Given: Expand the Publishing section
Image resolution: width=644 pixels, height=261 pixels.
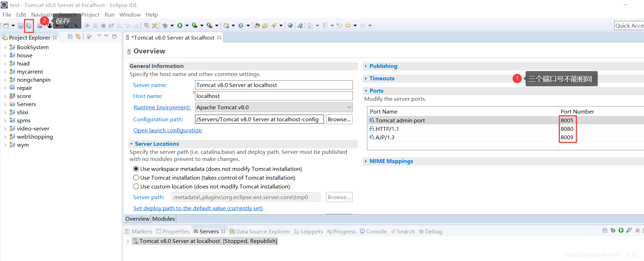Looking at the screenshot, I should pos(366,66).
